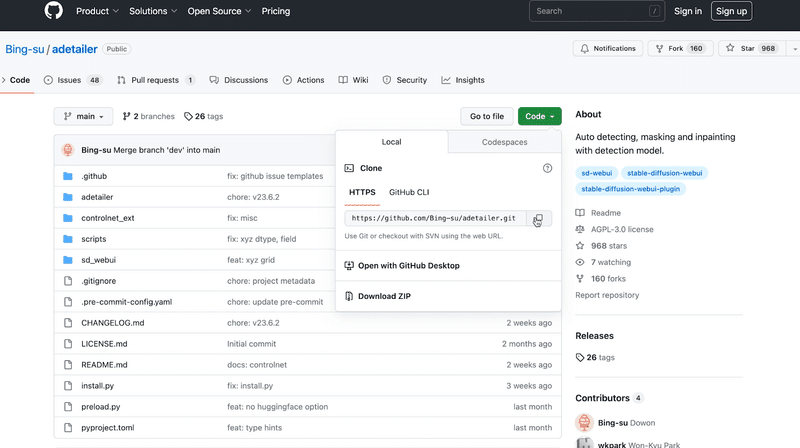Click the Download ZIP icon
Viewport: 800px width, 448px height.
[349, 296]
